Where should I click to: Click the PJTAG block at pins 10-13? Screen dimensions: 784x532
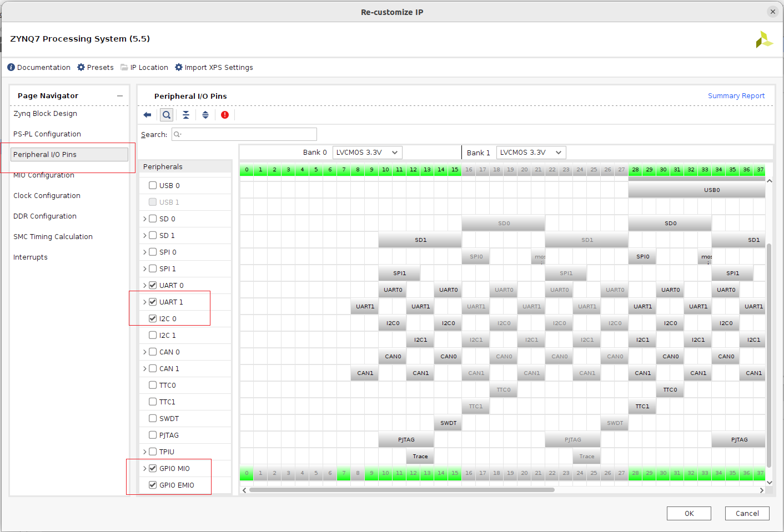(406, 439)
